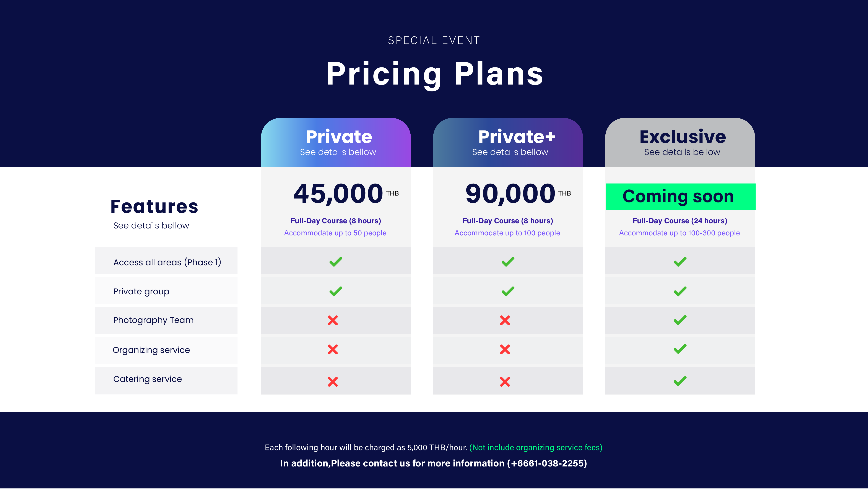Click the Private plan Catering service red cross
The image size is (868, 489).
(x=333, y=381)
